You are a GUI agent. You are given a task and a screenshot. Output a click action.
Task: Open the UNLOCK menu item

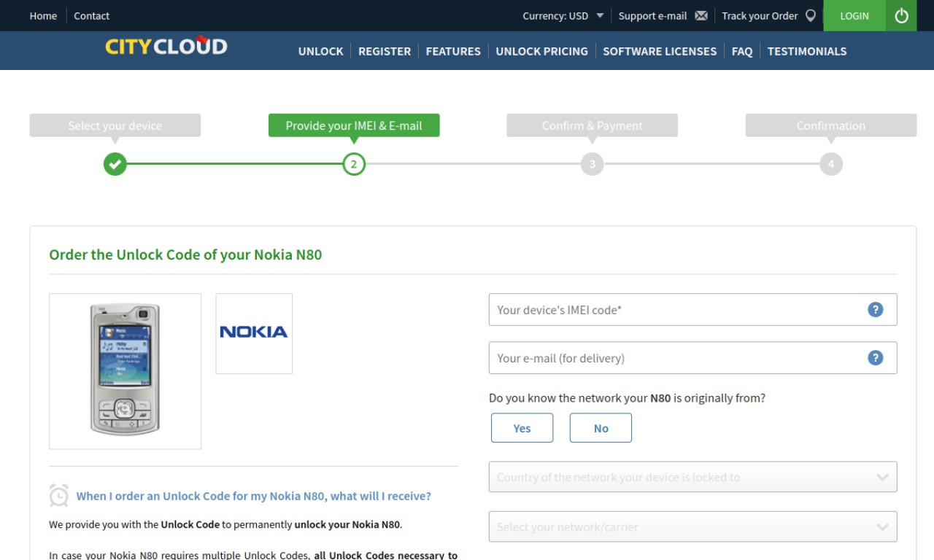[x=320, y=51]
